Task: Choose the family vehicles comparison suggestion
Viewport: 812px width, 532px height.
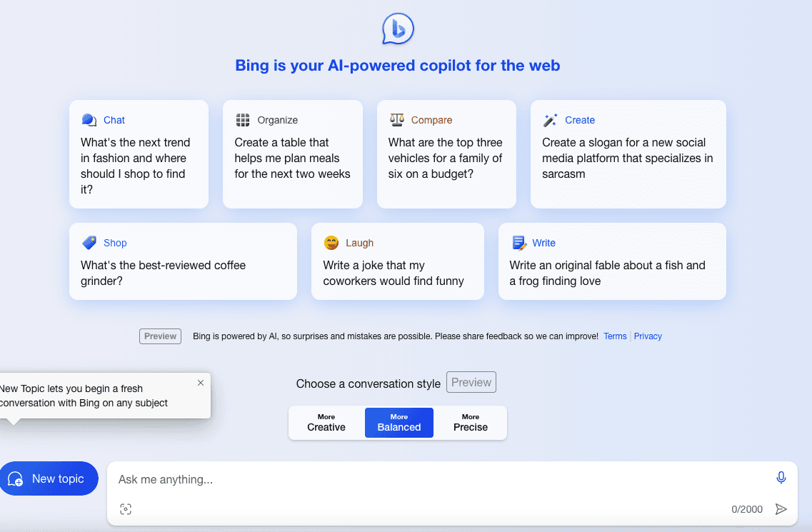Action: point(446,154)
